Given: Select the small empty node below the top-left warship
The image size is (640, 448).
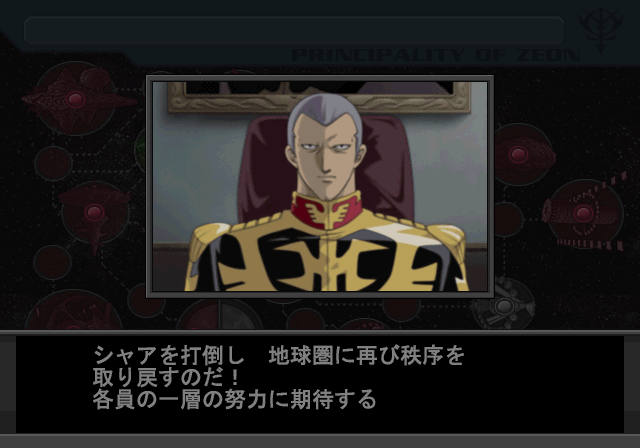Looking at the screenshot, I should (53, 164).
